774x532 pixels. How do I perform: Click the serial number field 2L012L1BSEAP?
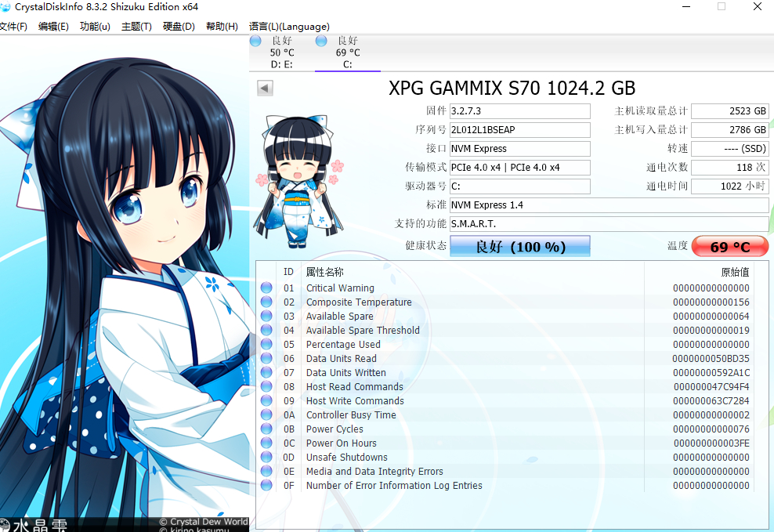(x=520, y=130)
